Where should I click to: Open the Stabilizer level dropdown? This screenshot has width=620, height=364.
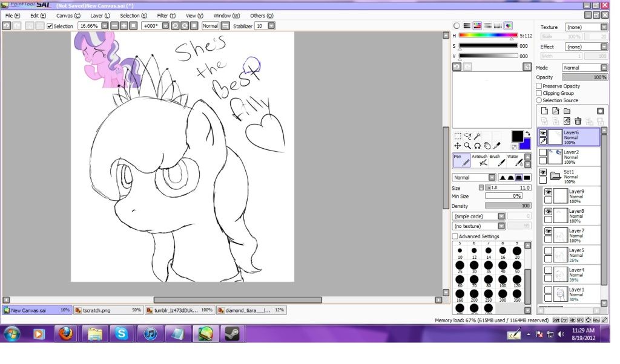pyautogui.click(x=271, y=25)
